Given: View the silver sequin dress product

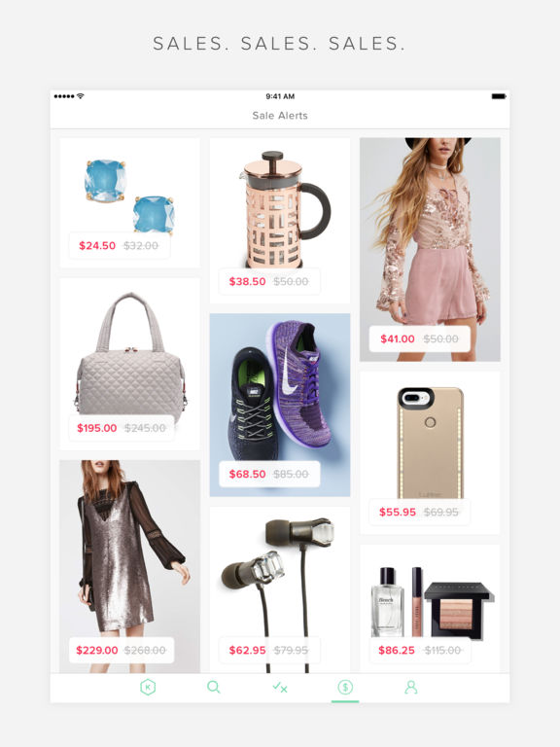Looking at the screenshot, I should [129, 566].
